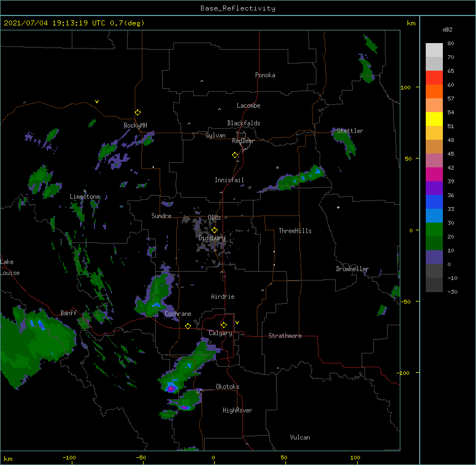Click the -100 tick on bottom axis

69,458
